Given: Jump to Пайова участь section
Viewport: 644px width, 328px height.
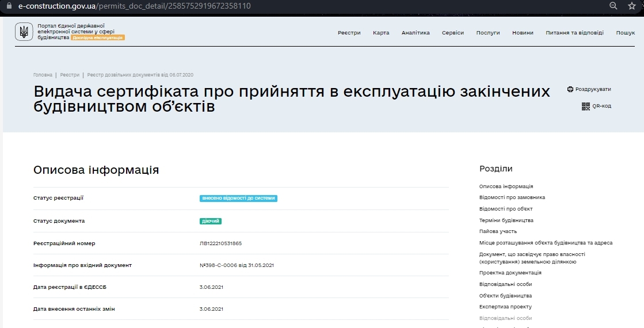Looking at the screenshot, I should click(498, 231).
